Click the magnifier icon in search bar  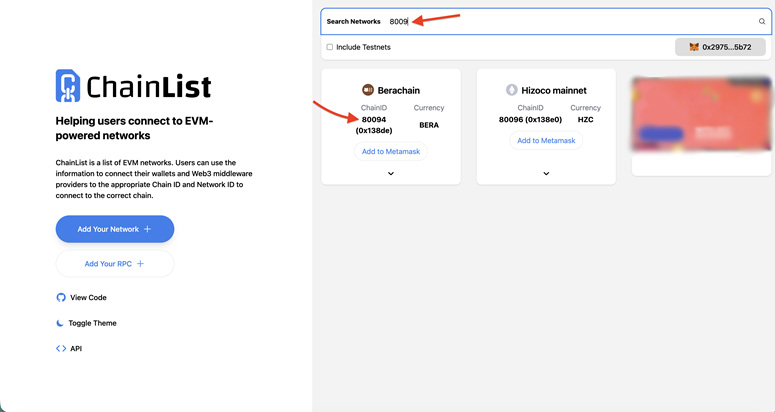[x=762, y=21]
